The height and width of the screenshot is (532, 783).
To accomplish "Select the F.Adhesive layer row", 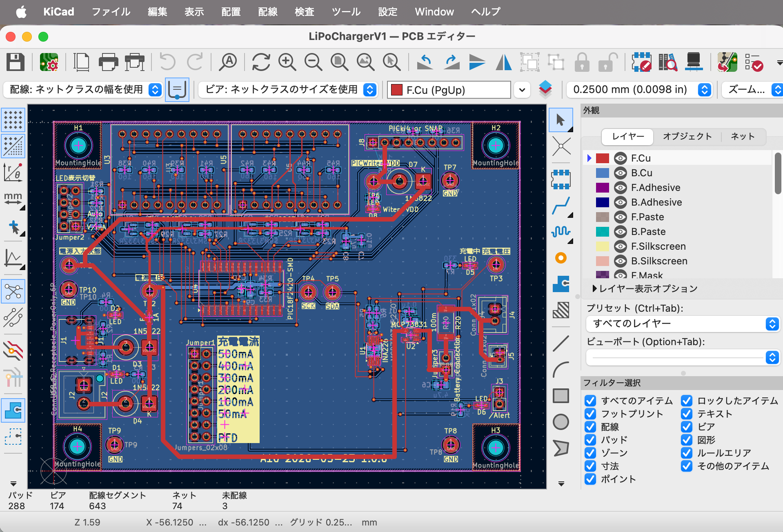I will (678, 188).
